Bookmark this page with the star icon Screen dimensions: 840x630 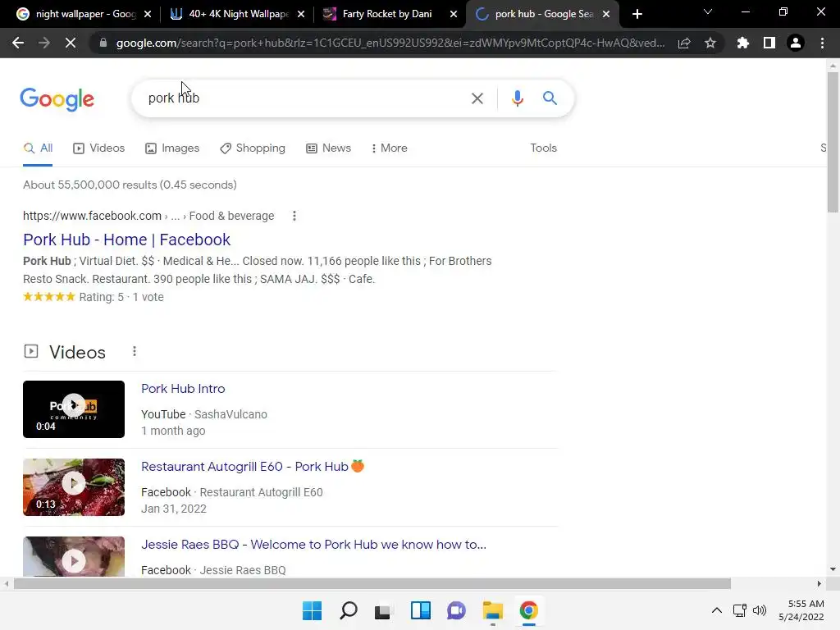(710, 43)
